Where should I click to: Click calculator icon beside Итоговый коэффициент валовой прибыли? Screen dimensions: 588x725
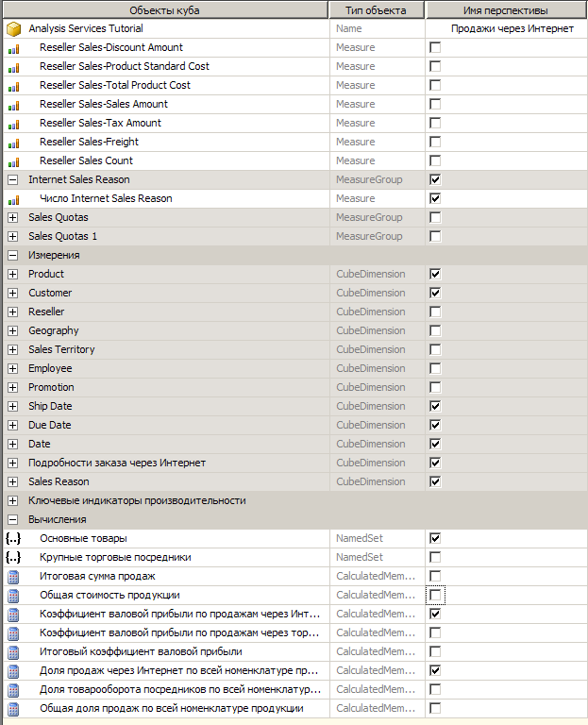[13, 652]
